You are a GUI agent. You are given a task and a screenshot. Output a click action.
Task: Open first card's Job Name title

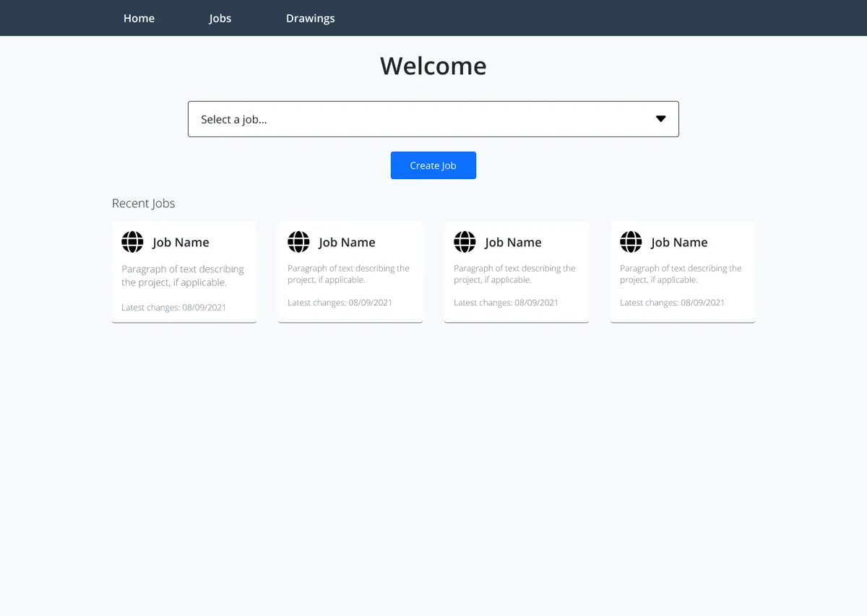coord(181,243)
